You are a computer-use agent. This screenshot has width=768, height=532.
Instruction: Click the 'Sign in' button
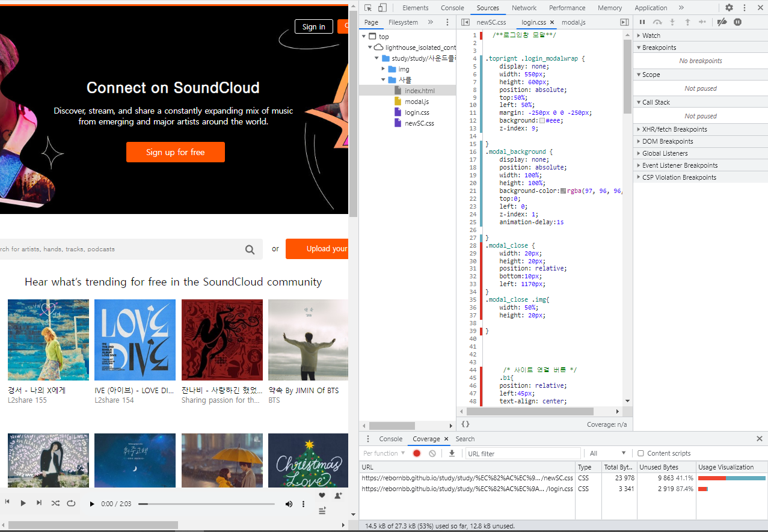(314, 26)
